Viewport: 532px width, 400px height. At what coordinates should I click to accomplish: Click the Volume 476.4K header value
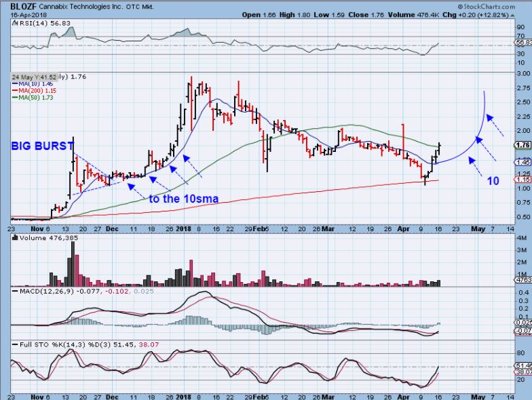pyautogui.click(x=414, y=15)
